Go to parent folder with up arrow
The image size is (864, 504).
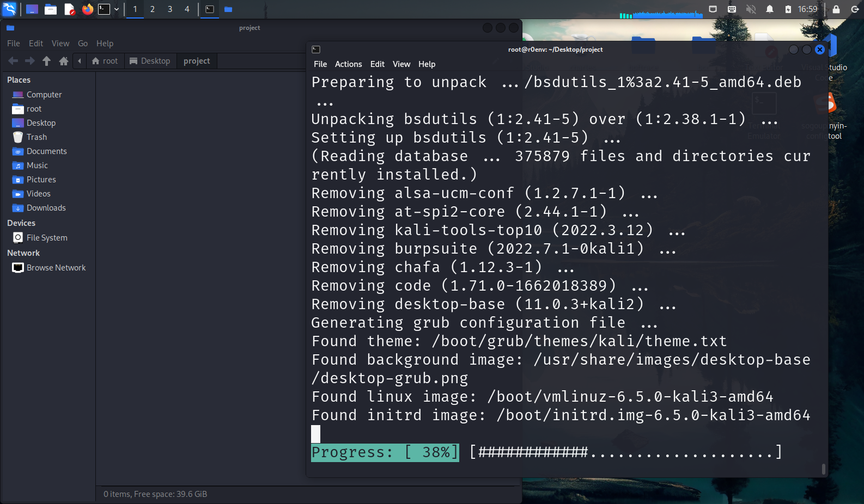coord(47,61)
